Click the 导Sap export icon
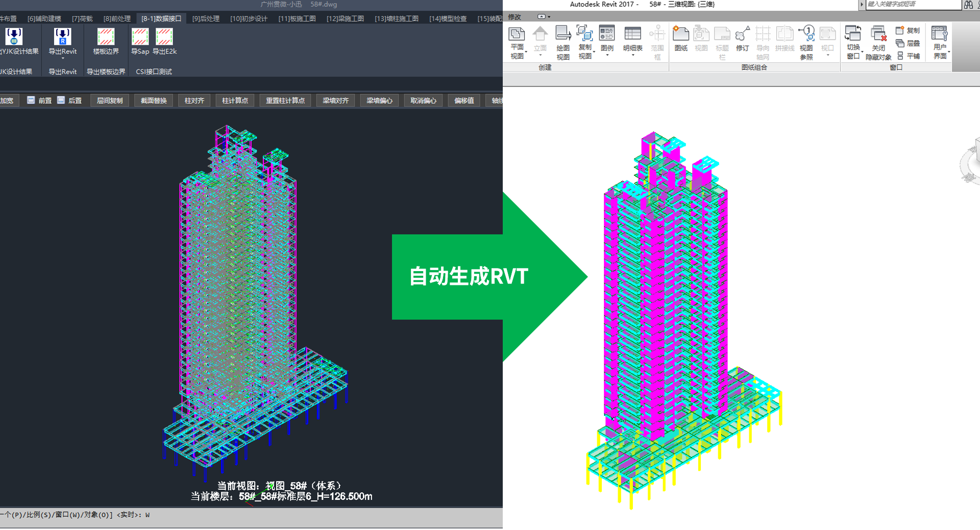Screen dimensions: 980x530 pos(140,37)
